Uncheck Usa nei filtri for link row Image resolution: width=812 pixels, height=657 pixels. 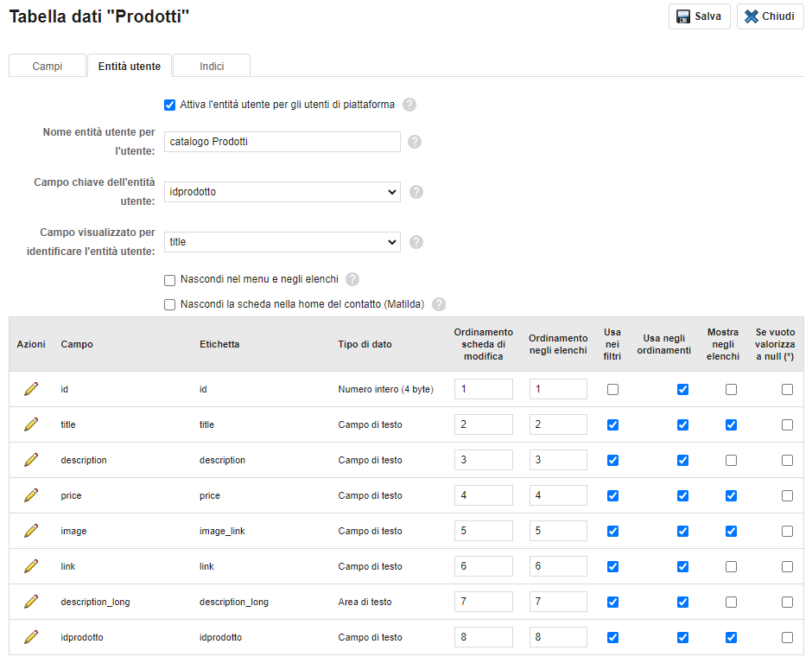612,566
